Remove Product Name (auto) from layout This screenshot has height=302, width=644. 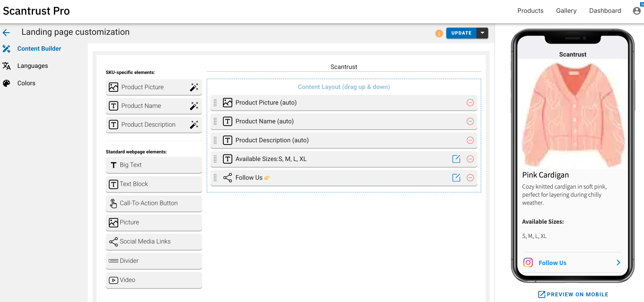[x=470, y=121]
